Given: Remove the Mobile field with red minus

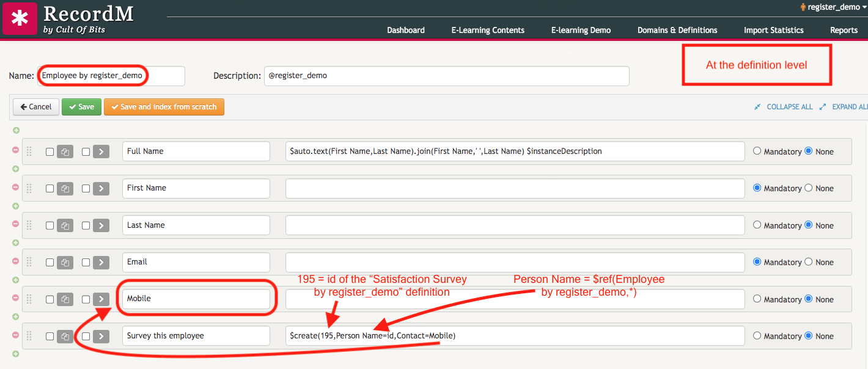Looking at the screenshot, I should point(16,298).
